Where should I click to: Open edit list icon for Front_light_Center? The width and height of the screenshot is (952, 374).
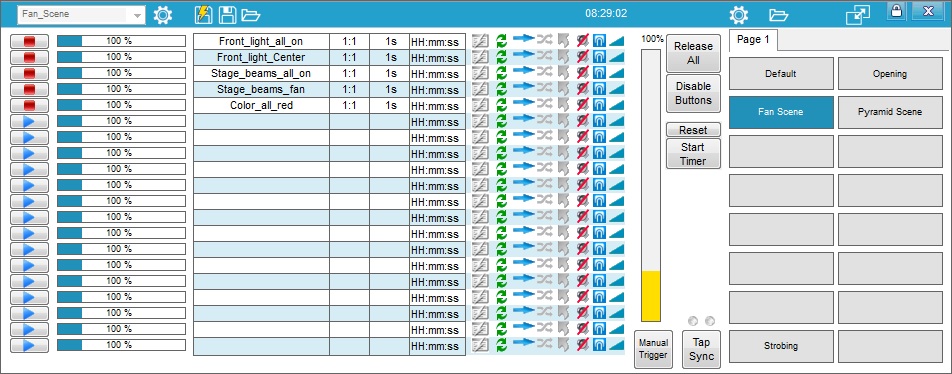point(480,57)
